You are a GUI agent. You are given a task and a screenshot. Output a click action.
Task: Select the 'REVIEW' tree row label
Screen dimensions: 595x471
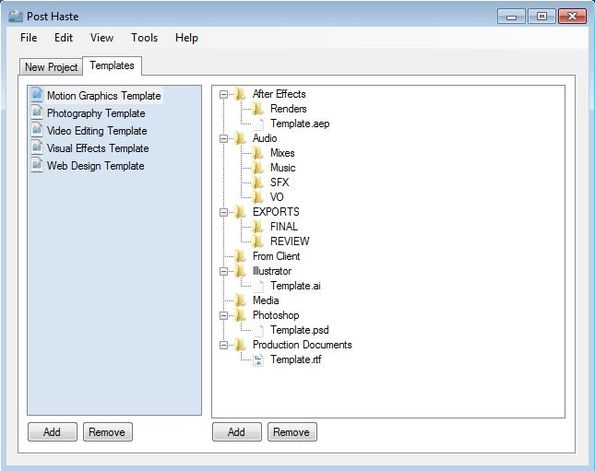pos(290,241)
